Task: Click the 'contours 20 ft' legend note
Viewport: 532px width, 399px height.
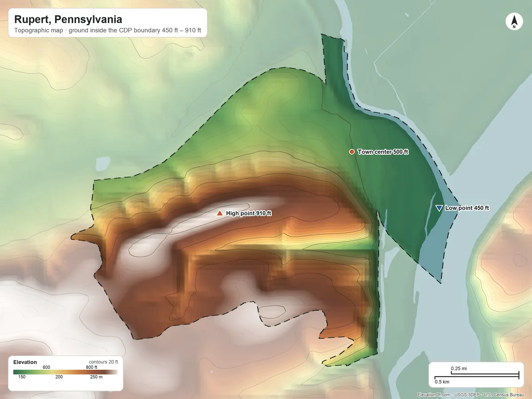Action: (103, 362)
